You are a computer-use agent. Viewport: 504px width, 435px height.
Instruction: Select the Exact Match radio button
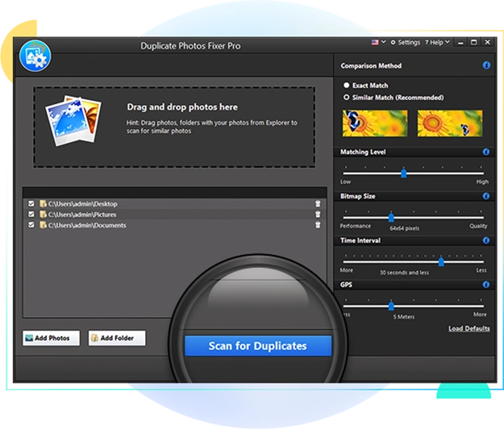coord(346,86)
